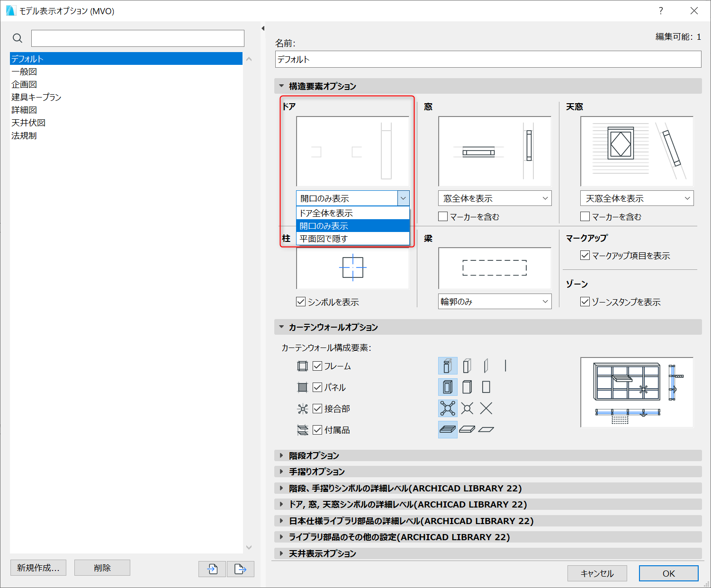Screen dimensions: 711x588
Task: Select the detailed panel display icon
Action: tap(448, 387)
